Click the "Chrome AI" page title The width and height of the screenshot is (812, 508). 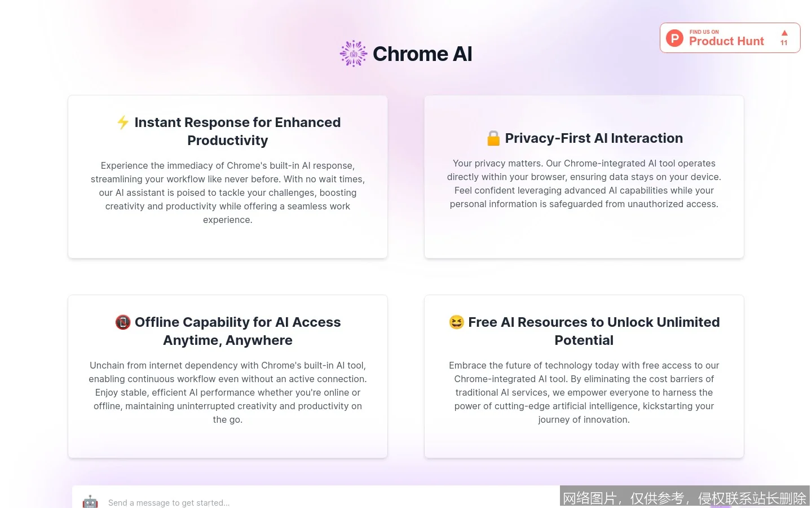point(422,53)
